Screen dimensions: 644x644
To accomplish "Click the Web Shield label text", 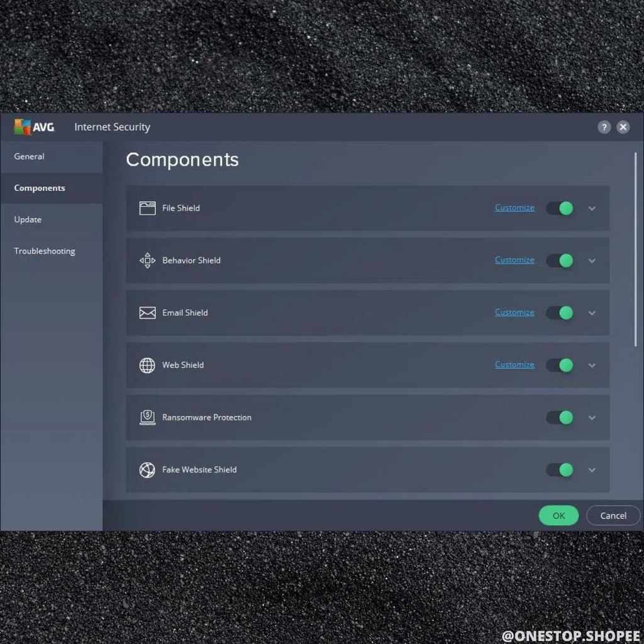I will 183,365.
